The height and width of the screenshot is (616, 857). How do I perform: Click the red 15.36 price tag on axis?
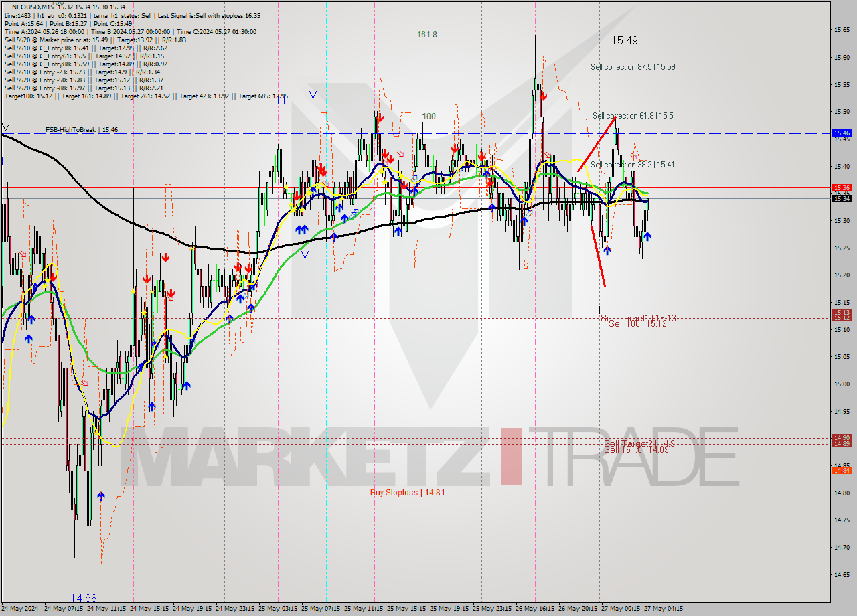click(x=842, y=188)
